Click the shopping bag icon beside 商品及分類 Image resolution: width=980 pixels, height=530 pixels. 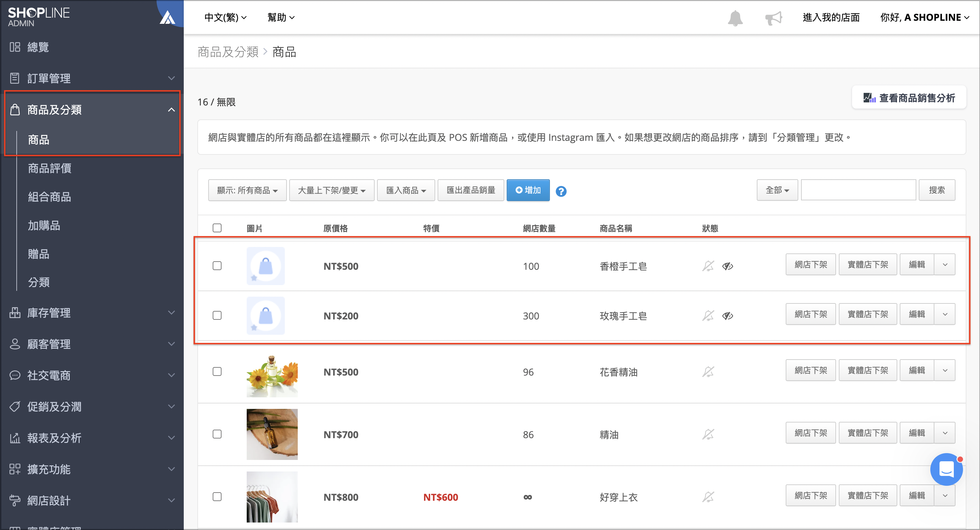(x=15, y=110)
